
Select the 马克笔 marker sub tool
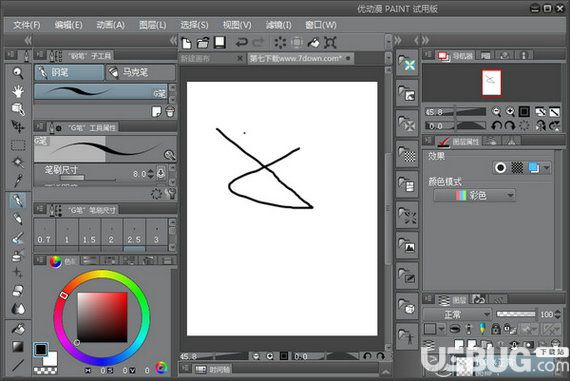pos(140,72)
